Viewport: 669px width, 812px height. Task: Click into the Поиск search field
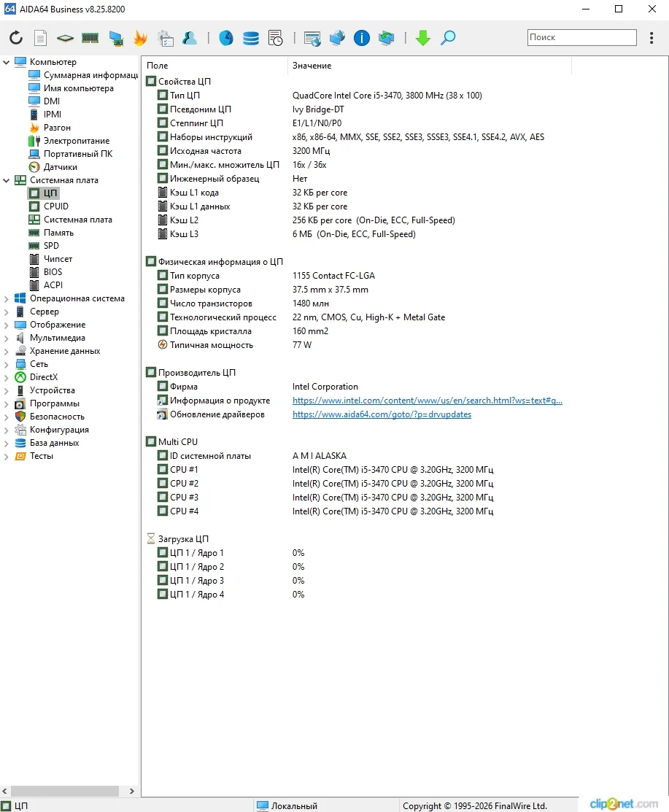(582, 37)
